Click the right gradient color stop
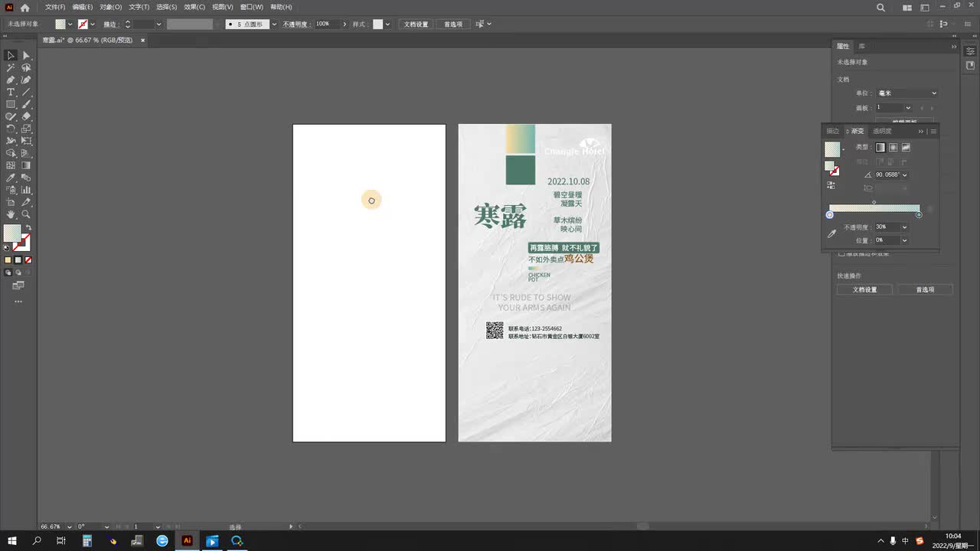Screen dimensions: 980x551 919,215
